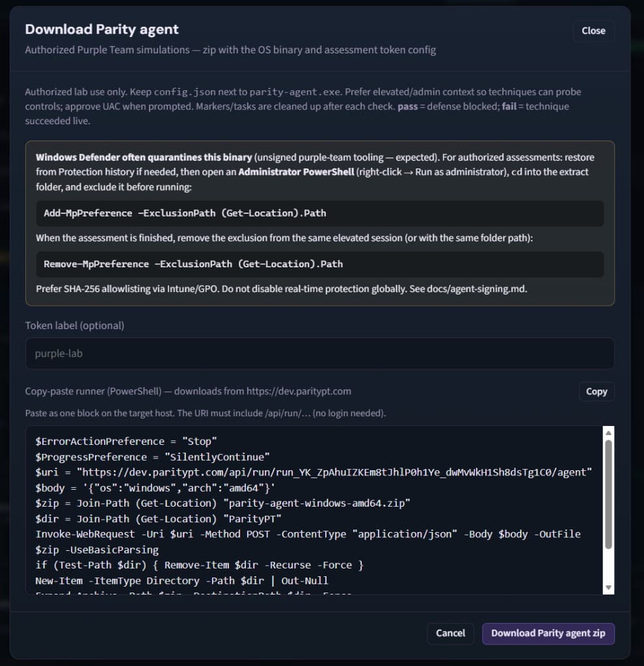The width and height of the screenshot is (644, 666).
Task: Click the Token label (optional) caption
Action: pyautogui.click(x=75, y=326)
